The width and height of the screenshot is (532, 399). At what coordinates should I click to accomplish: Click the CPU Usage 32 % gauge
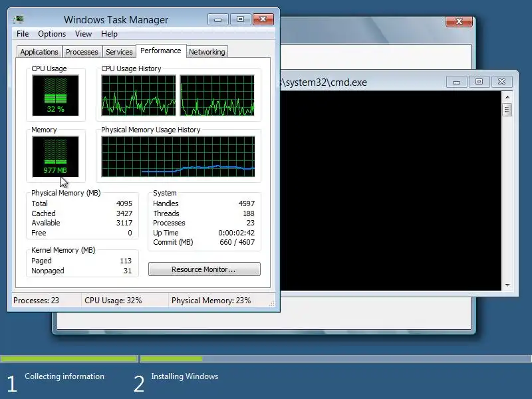pos(55,95)
